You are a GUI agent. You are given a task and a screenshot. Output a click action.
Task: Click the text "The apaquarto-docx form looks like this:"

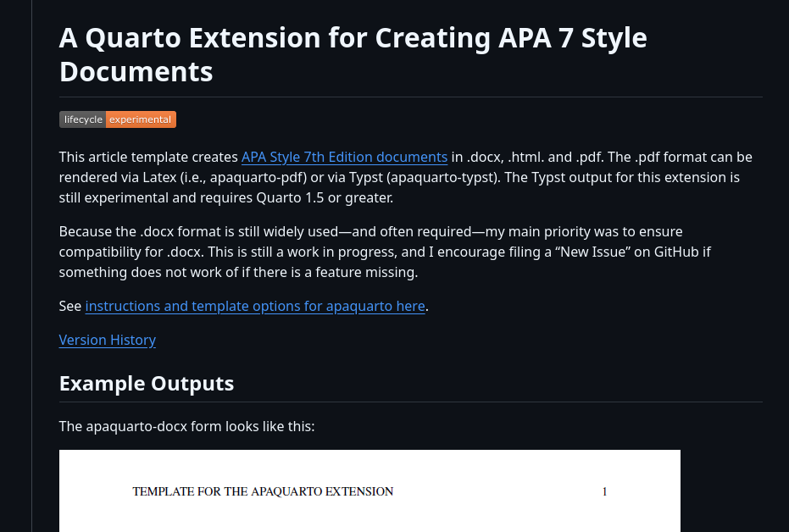click(186, 425)
